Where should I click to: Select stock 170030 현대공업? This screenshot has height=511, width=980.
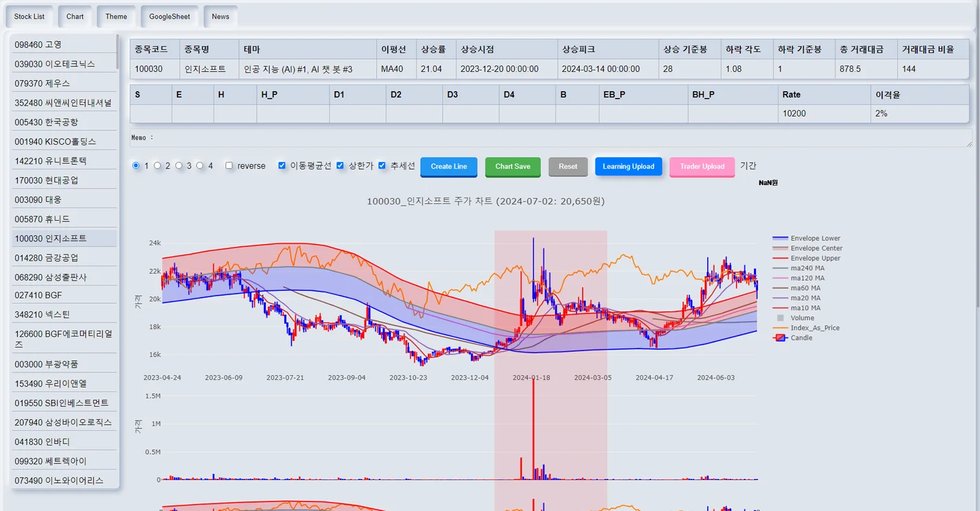click(64, 180)
